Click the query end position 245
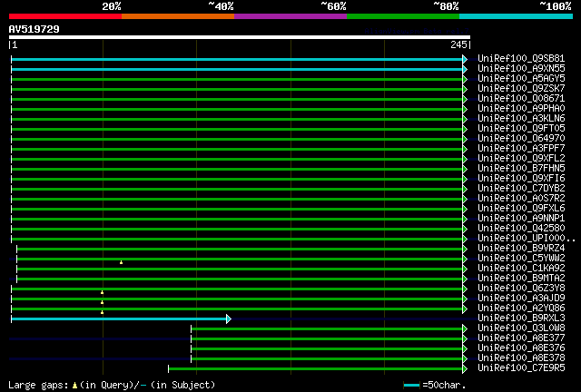 click(x=458, y=44)
